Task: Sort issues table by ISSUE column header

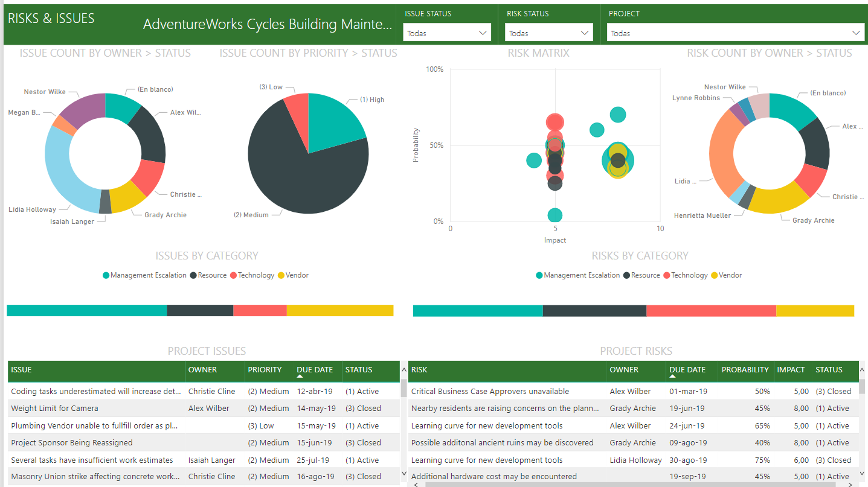Action: coord(96,370)
